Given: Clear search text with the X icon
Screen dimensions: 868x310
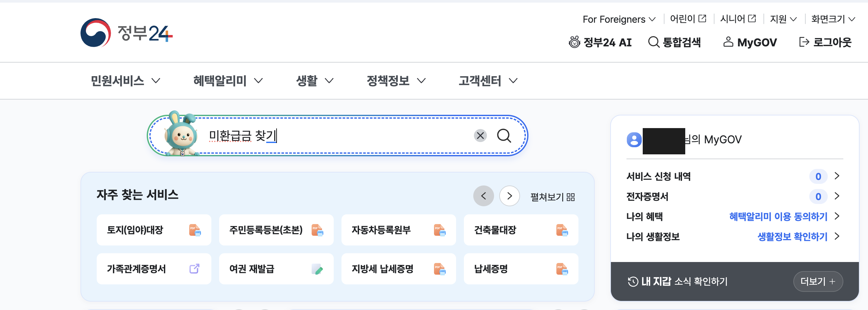Looking at the screenshot, I should pyautogui.click(x=480, y=136).
